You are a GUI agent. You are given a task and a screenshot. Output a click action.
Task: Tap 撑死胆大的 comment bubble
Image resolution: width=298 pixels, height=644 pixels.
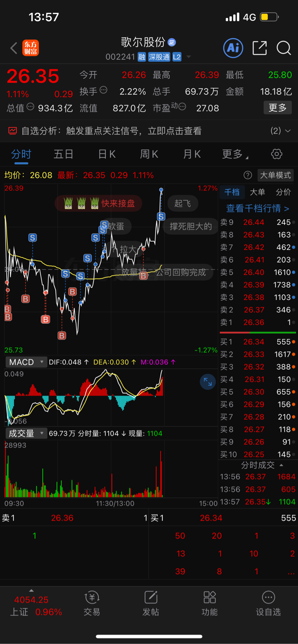[191, 226]
